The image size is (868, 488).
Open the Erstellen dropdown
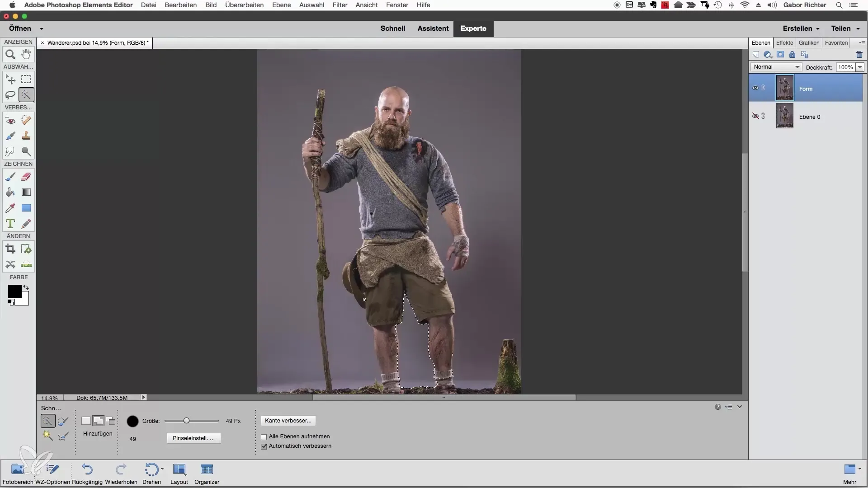(x=801, y=28)
